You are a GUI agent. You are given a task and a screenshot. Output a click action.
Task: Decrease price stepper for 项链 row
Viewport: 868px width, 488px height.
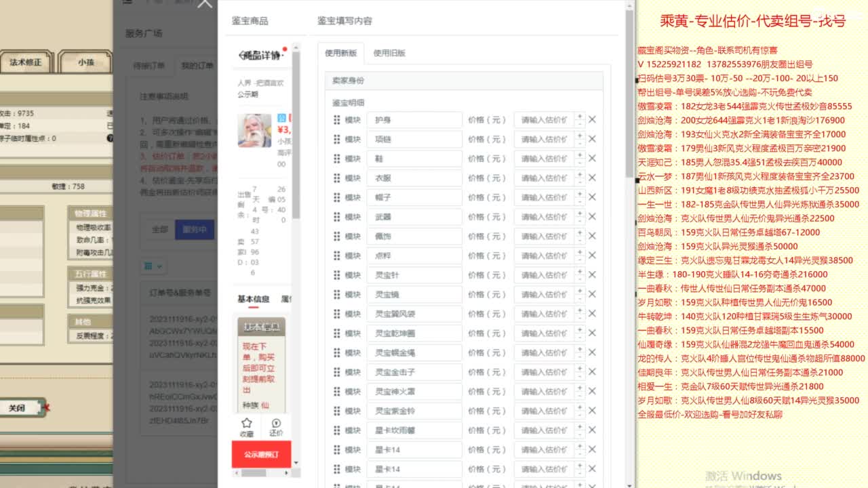[x=579, y=143]
